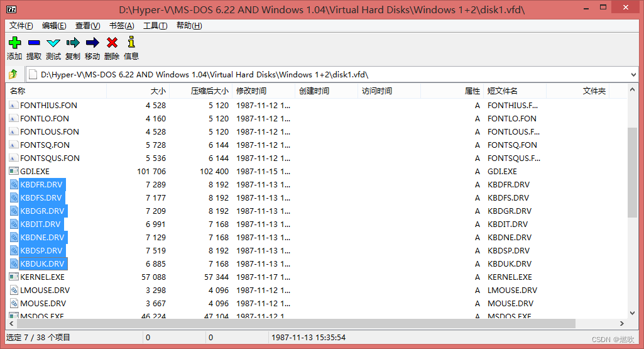This screenshot has height=349, width=644.
Task: Click the vertical scrollbar down arrow
Action: (x=632, y=313)
